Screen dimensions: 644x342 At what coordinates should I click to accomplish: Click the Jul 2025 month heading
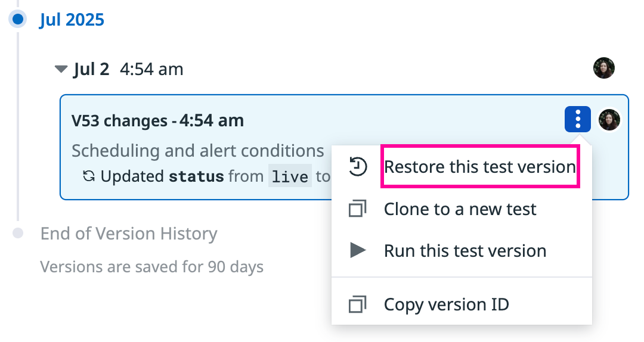72,20
